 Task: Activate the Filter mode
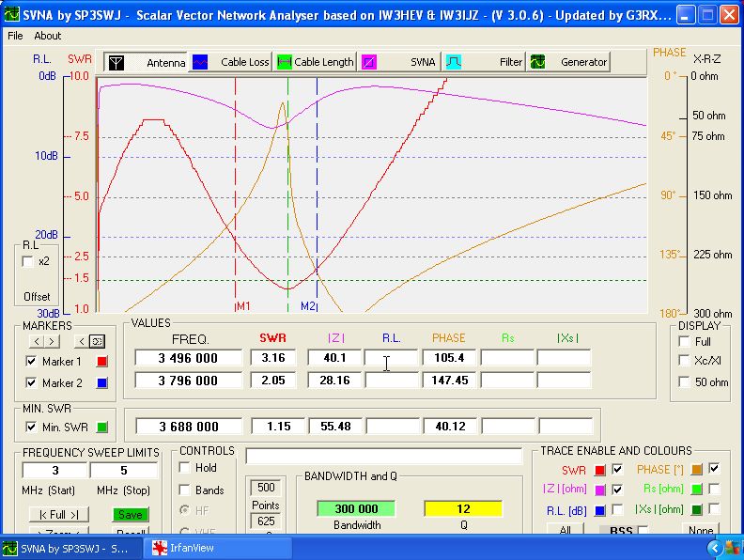click(x=485, y=62)
